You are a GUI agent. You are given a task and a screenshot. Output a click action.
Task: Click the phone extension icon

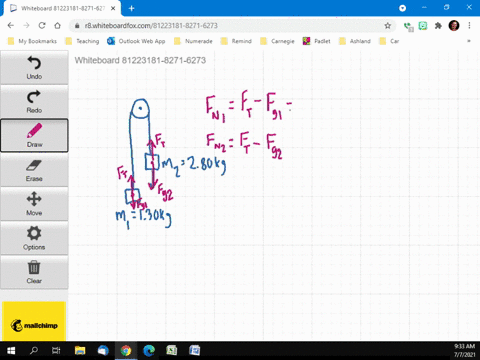pyautogui.click(x=408, y=26)
